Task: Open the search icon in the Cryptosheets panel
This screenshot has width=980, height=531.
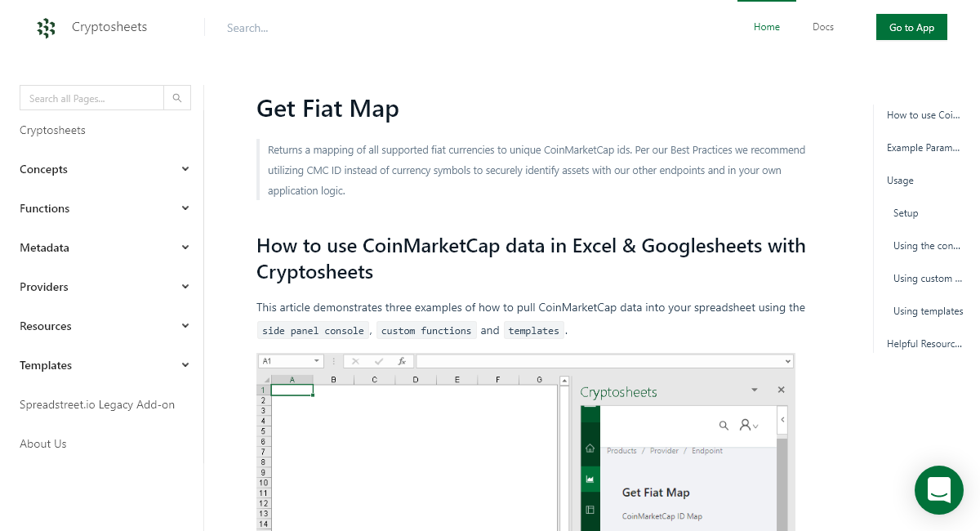Action: point(724,425)
